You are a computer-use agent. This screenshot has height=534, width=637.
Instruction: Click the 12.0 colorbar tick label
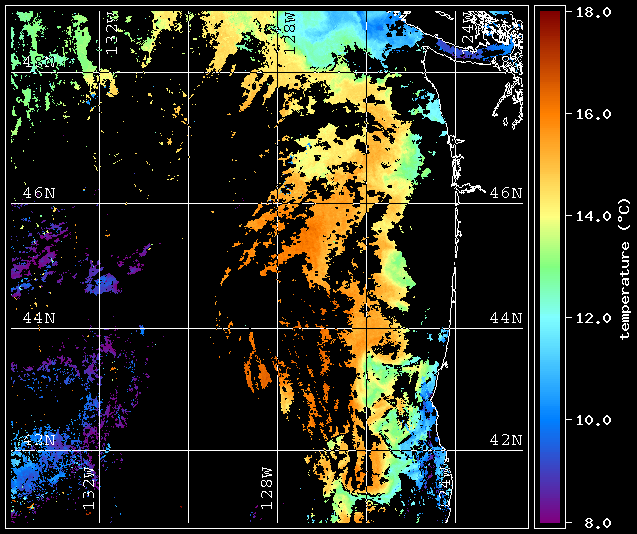click(594, 318)
